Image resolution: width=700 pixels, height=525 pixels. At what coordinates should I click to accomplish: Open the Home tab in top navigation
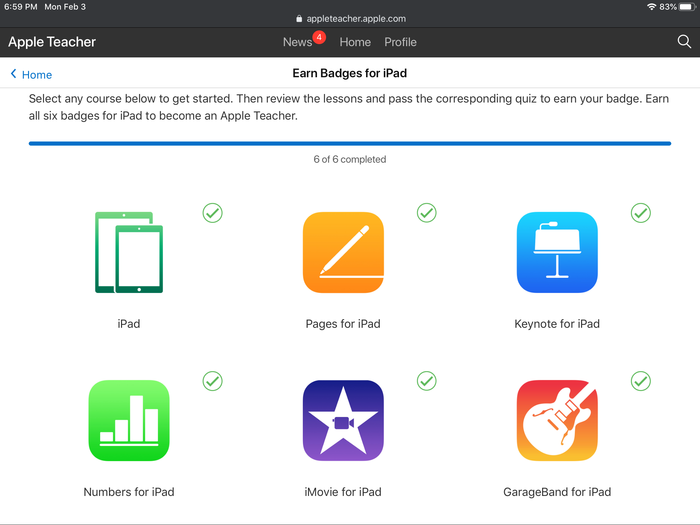point(355,42)
